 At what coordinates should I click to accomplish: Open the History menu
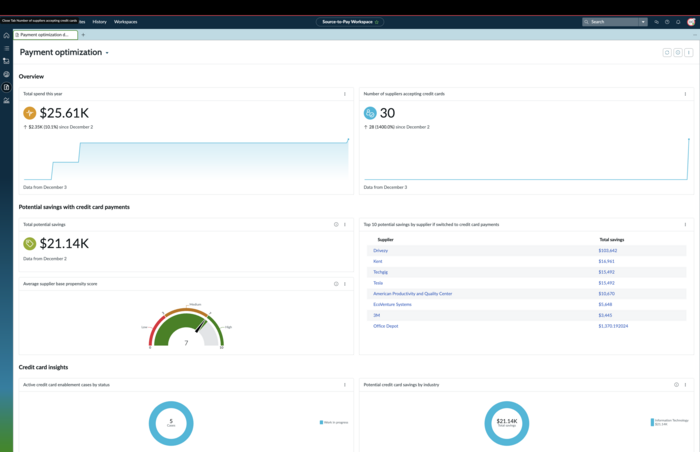pyautogui.click(x=100, y=22)
